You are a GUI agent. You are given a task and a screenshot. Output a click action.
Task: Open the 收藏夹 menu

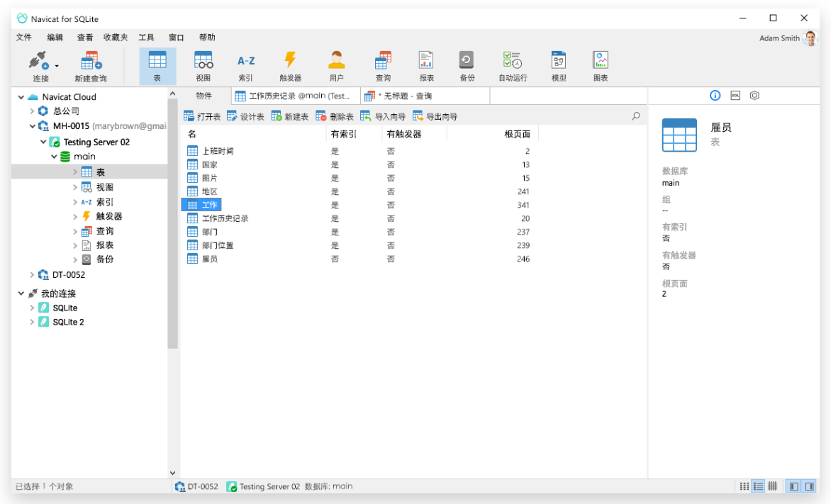click(116, 37)
